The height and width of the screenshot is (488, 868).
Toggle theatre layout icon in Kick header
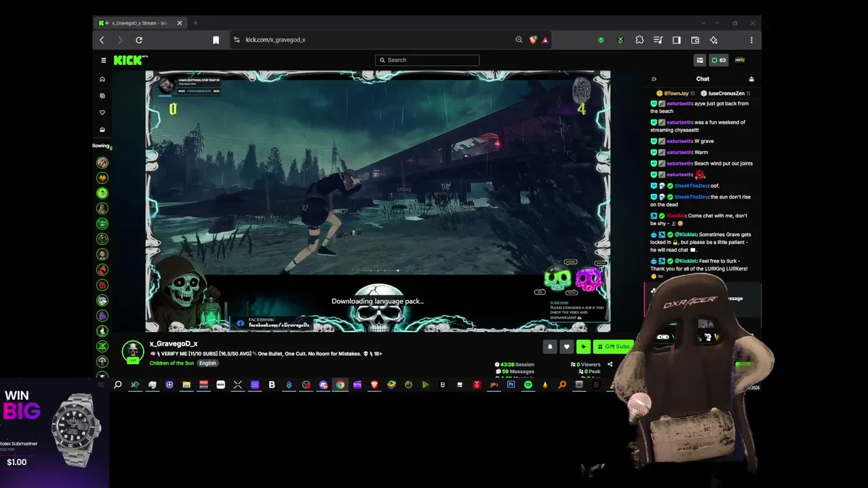click(x=700, y=60)
